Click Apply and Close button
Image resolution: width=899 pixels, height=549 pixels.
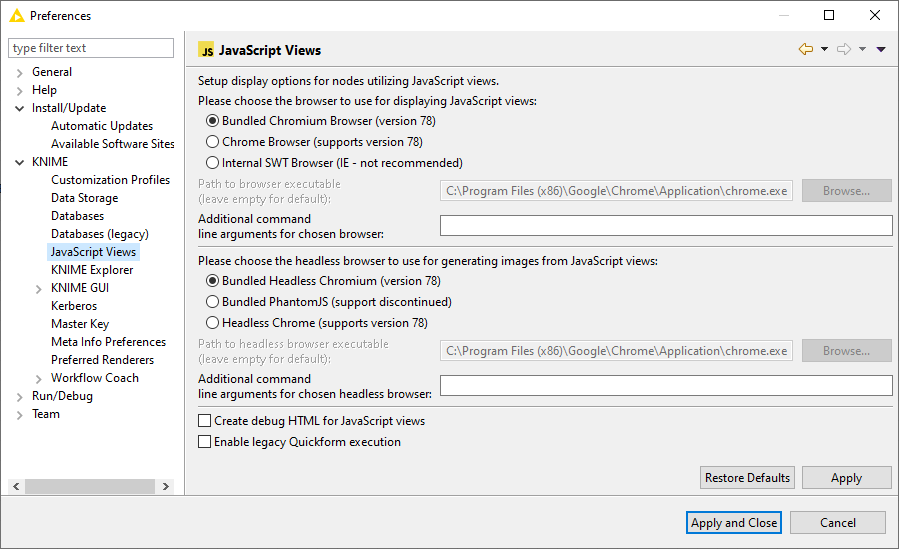click(x=734, y=522)
